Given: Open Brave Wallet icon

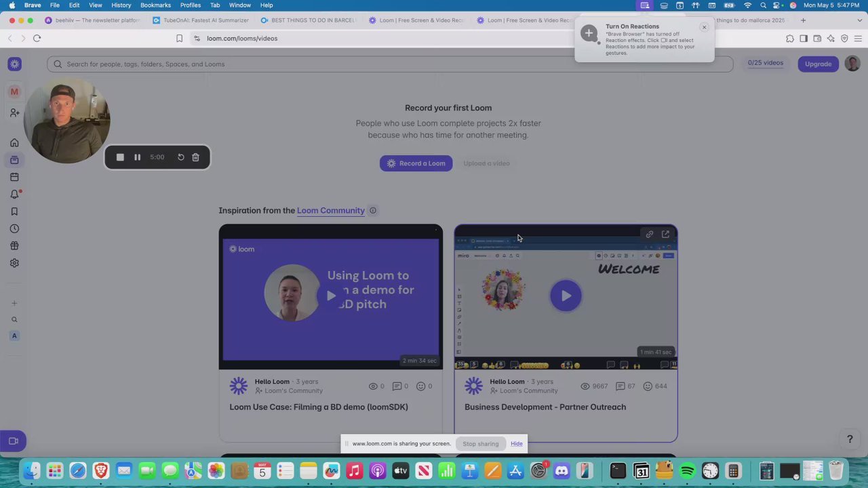Looking at the screenshot, I should (817, 39).
